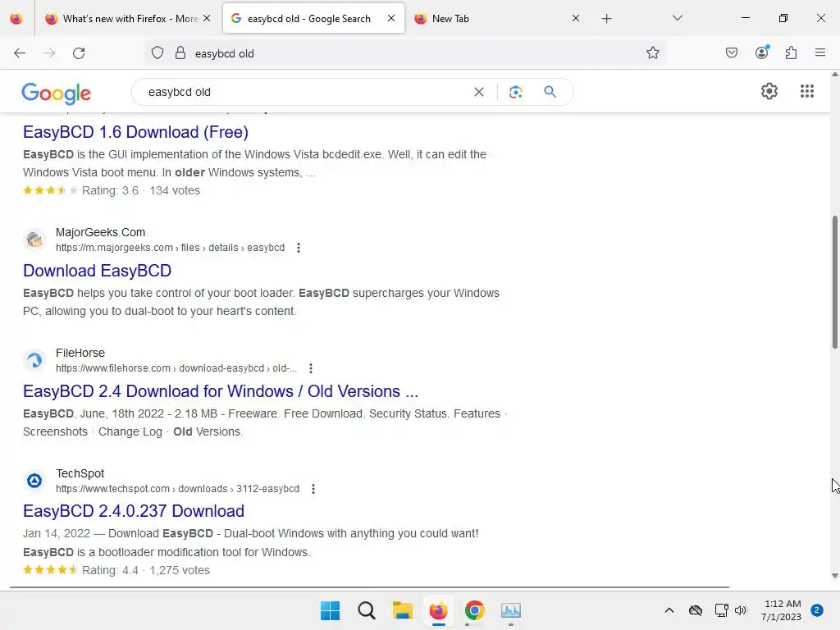Viewport: 840px width, 630px height.
Task: Open a new tab with the plus button
Action: pyautogui.click(x=606, y=19)
